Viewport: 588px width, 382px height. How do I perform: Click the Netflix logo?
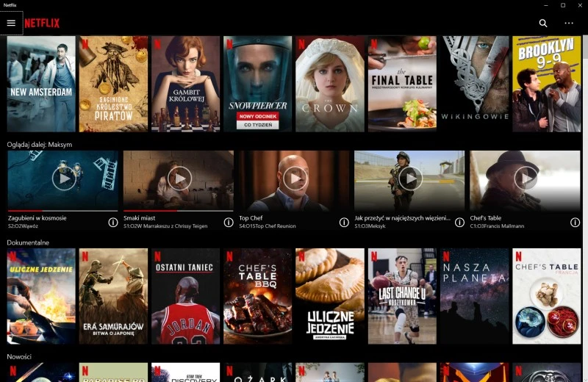42,24
